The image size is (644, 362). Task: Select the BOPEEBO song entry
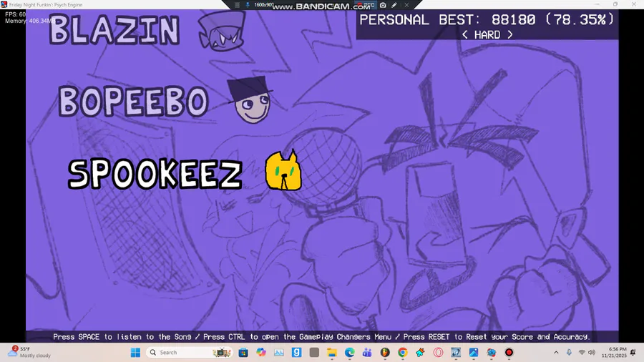point(134,102)
